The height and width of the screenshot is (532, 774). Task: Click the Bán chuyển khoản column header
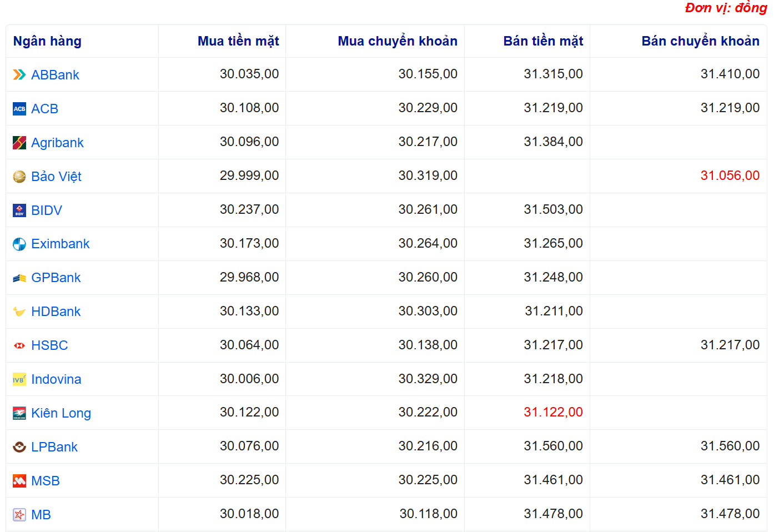(x=700, y=41)
